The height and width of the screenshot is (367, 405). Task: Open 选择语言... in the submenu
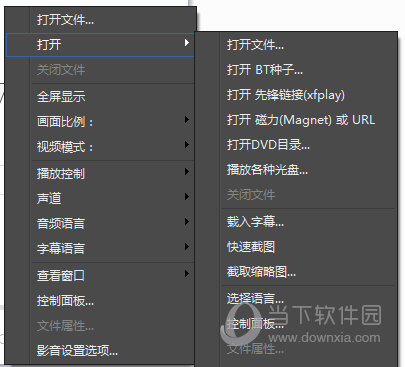coord(296,298)
